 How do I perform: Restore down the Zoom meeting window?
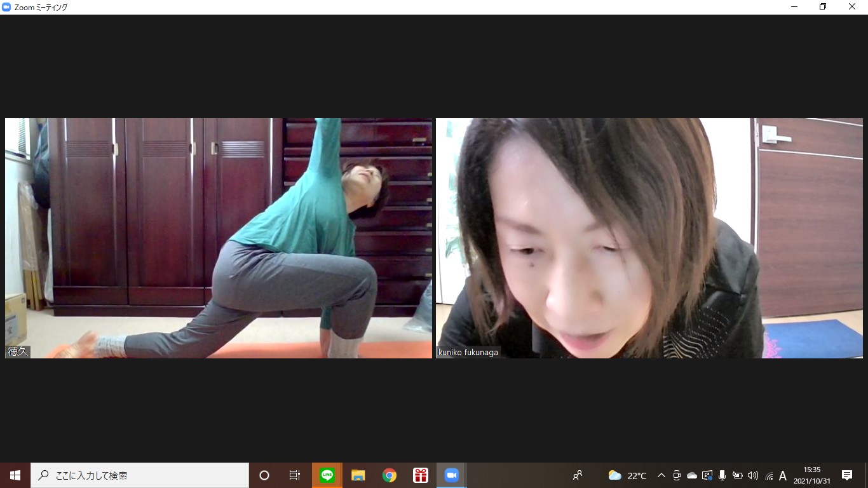pyautogui.click(x=823, y=7)
